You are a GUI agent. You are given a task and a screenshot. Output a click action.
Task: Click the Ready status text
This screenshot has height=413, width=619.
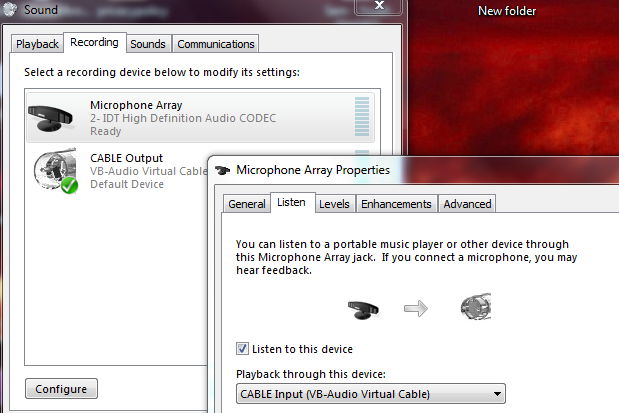coord(105,131)
